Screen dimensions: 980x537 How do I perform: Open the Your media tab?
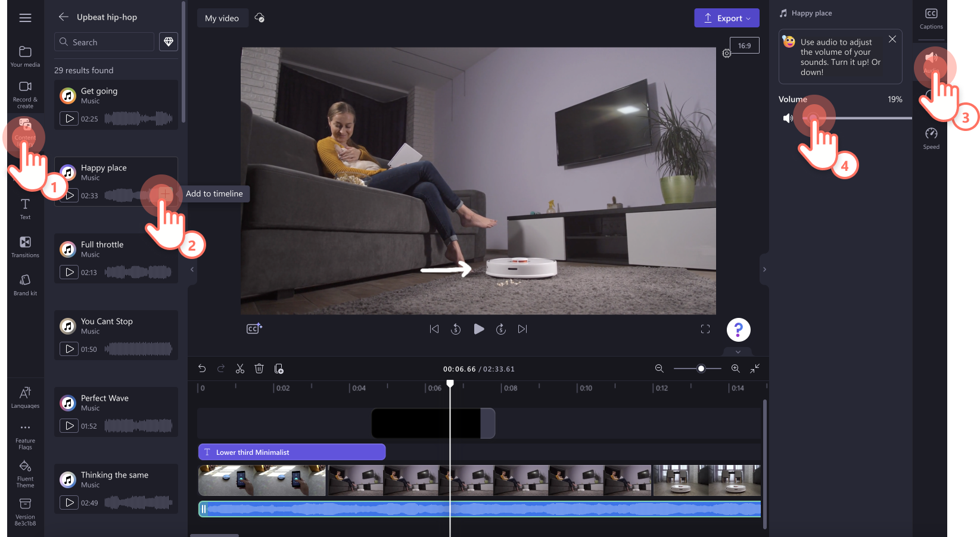coord(25,57)
